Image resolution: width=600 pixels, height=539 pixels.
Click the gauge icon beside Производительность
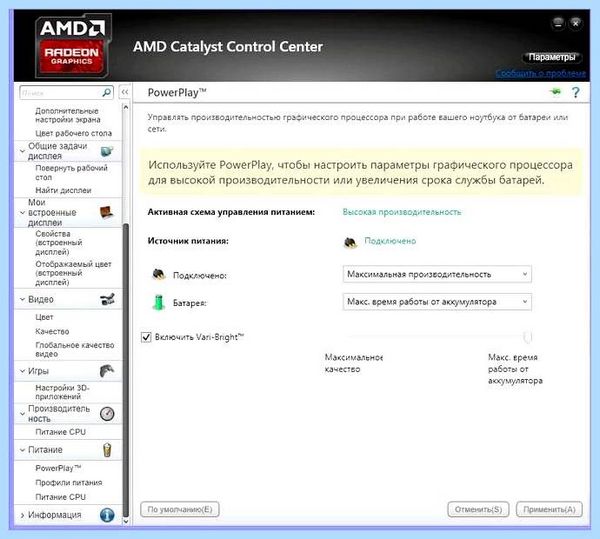(x=107, y=414)
